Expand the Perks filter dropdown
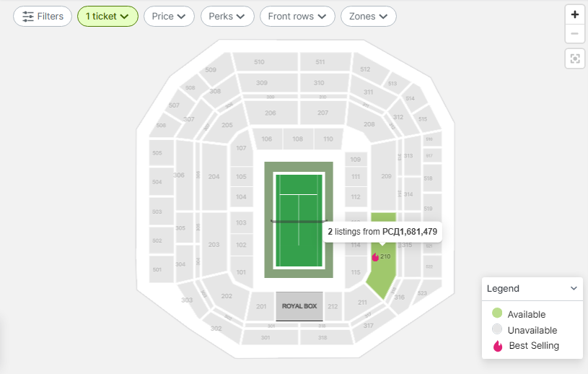The image size is (588, 374). [x=227, y=16]
